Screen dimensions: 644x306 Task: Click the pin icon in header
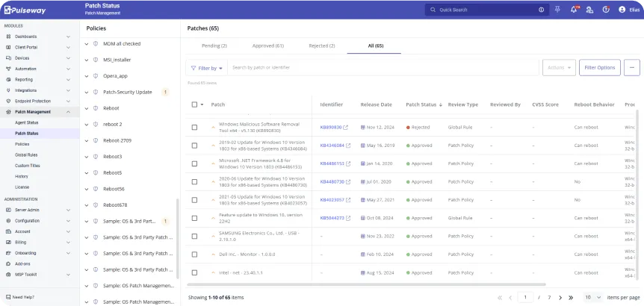point(557,10)
